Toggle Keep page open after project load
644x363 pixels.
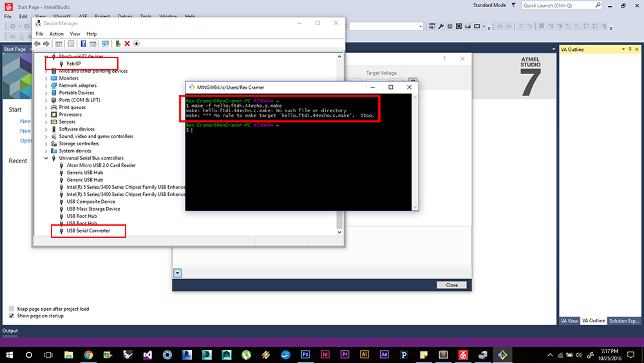12,309
